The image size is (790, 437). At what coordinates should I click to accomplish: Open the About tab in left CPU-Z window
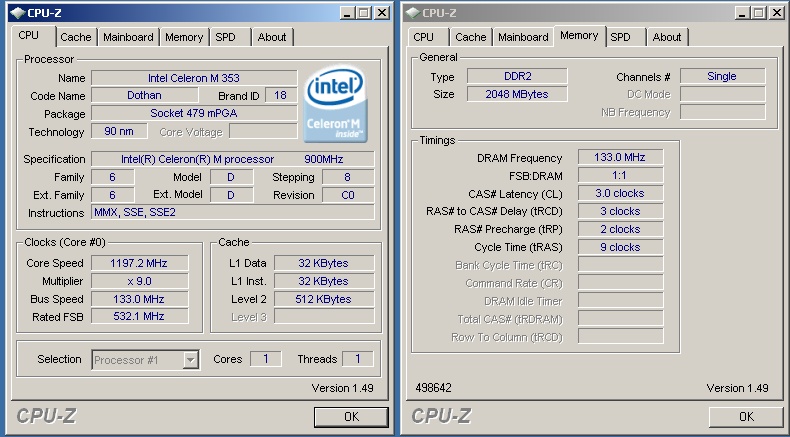pos(272,37)
